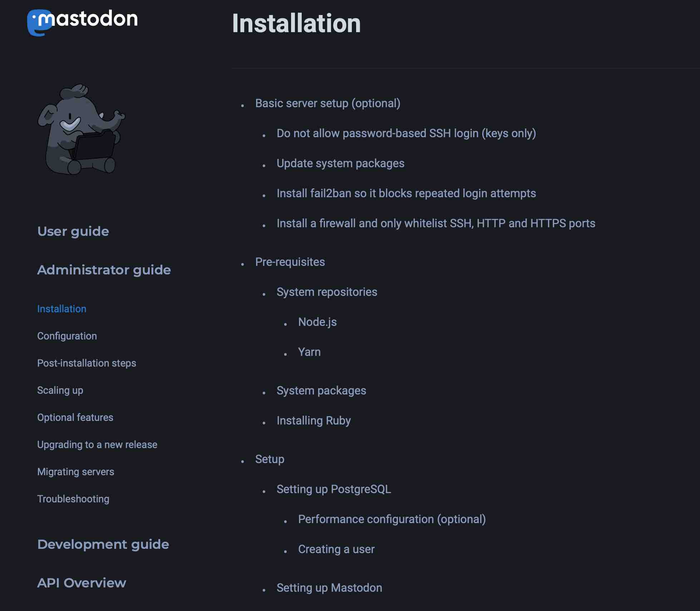The height and width of the screenshot is (611, 700).
Task: Jump to Basic server setup (optional)
Action: tap(327, 104)
